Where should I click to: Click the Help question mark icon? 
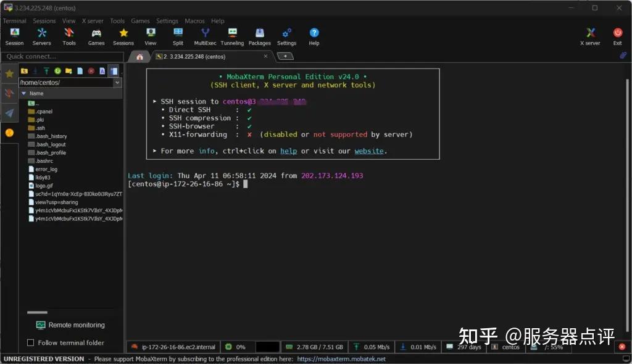click(x=314, y=36)
